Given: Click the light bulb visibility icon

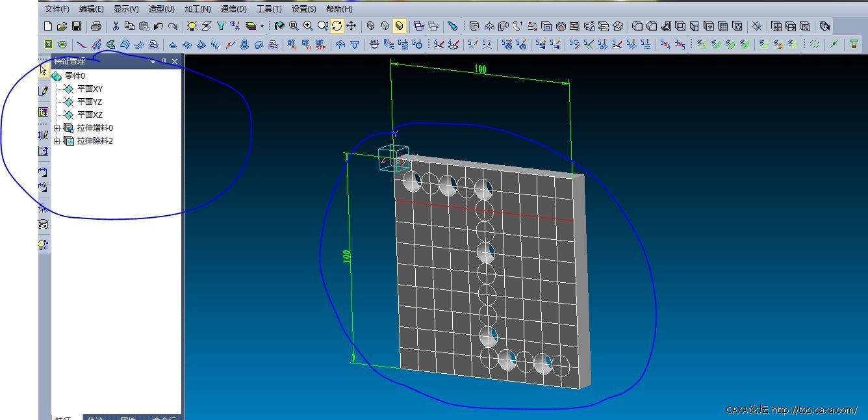Looking at the screenshot, I should pos(192,26).
